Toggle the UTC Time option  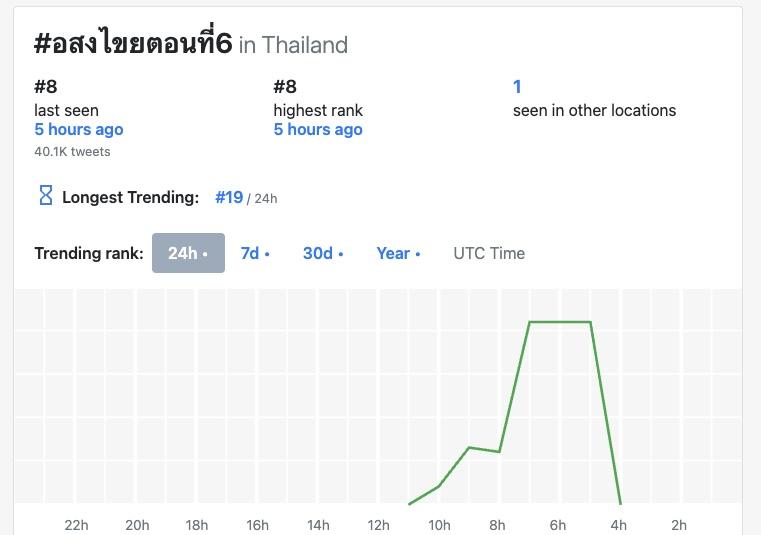pos(489,253)
